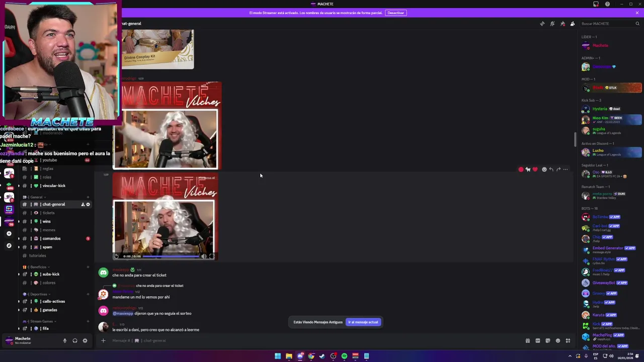This screenshot has height=362, width=644.
Task: Click Desactivar to turn off Streamer mode
Action: (395, 13)
